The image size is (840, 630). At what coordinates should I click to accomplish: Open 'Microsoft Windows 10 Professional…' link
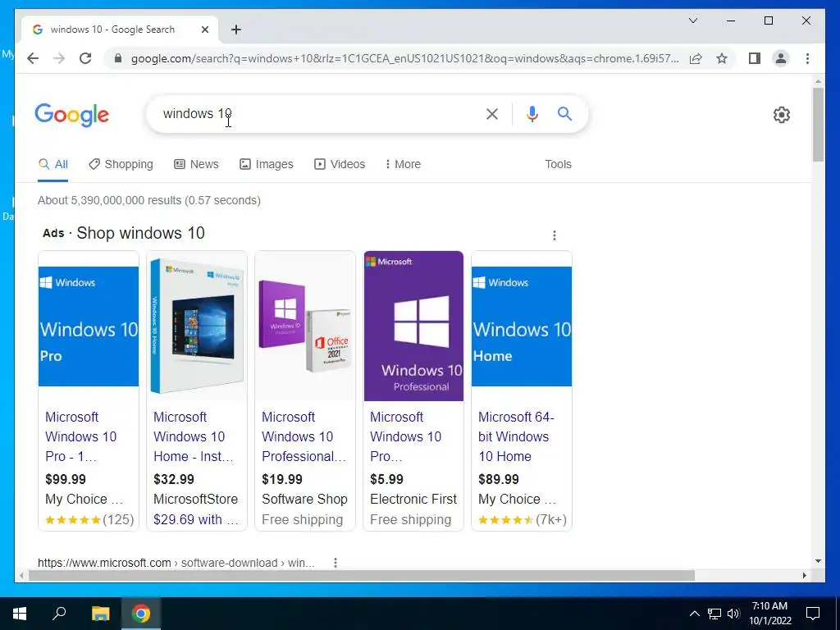[304, 436]
